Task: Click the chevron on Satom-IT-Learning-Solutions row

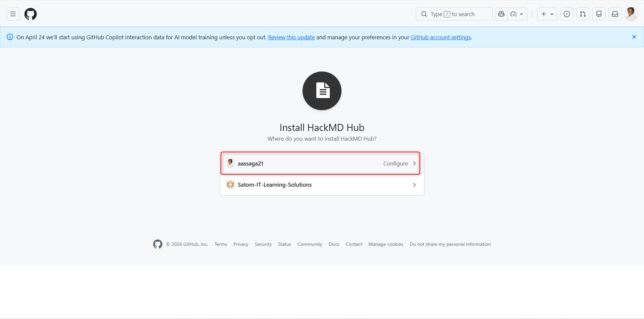Action: pos(414,185)
